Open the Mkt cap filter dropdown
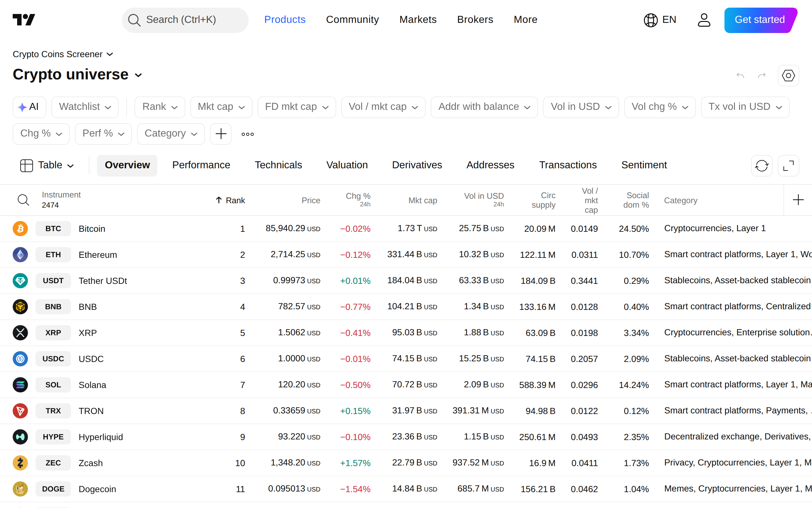 coord(221,107)
